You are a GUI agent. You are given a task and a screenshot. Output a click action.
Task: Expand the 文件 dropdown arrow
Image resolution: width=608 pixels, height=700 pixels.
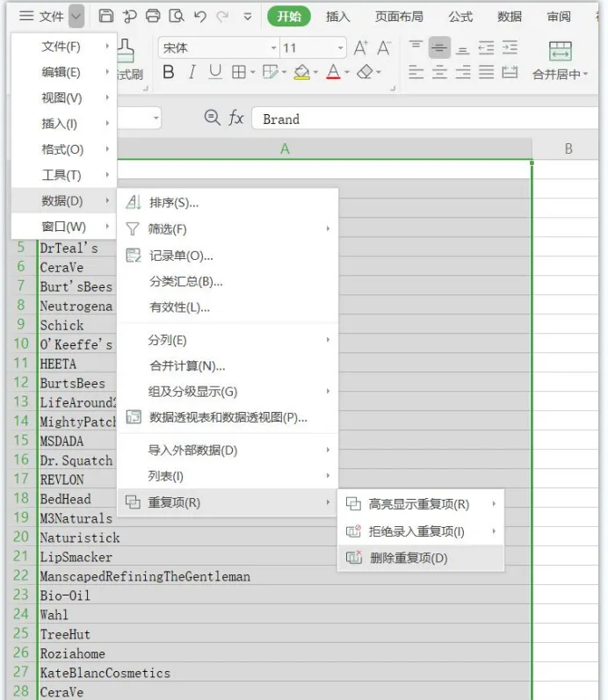point(76,17)
